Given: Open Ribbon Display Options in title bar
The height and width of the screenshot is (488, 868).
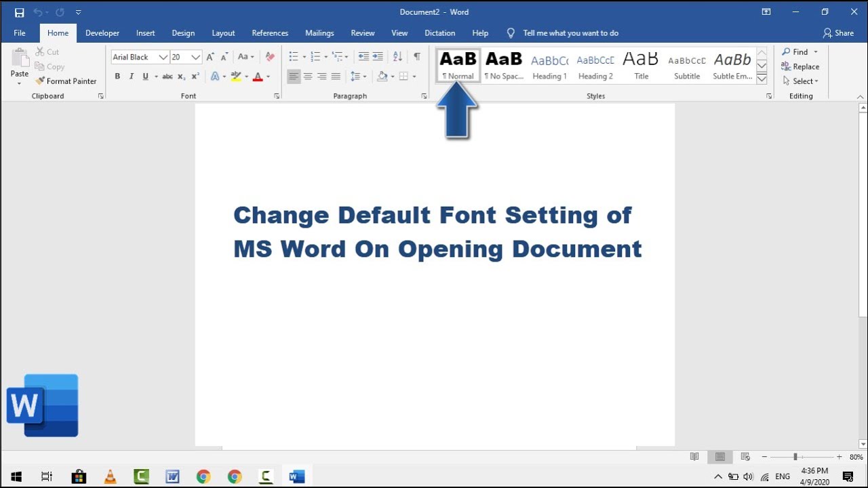Looking at the screenshot, I should [x=766, y=12].
